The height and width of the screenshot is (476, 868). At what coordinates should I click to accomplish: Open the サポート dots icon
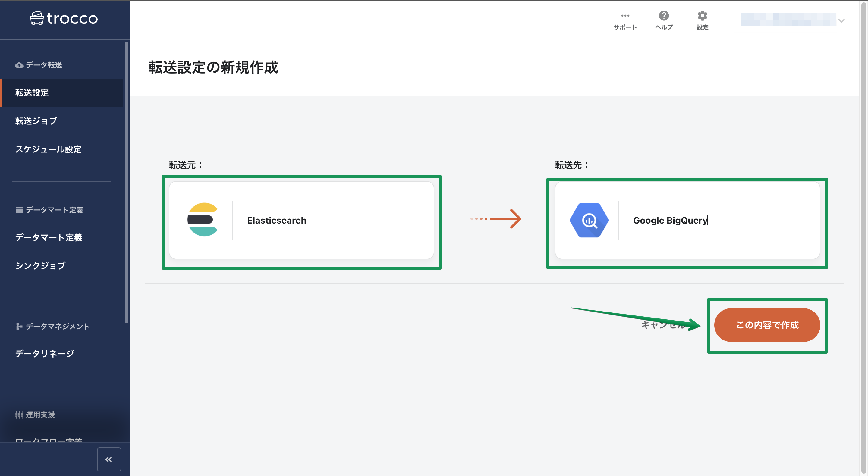[x=625, y=15]
